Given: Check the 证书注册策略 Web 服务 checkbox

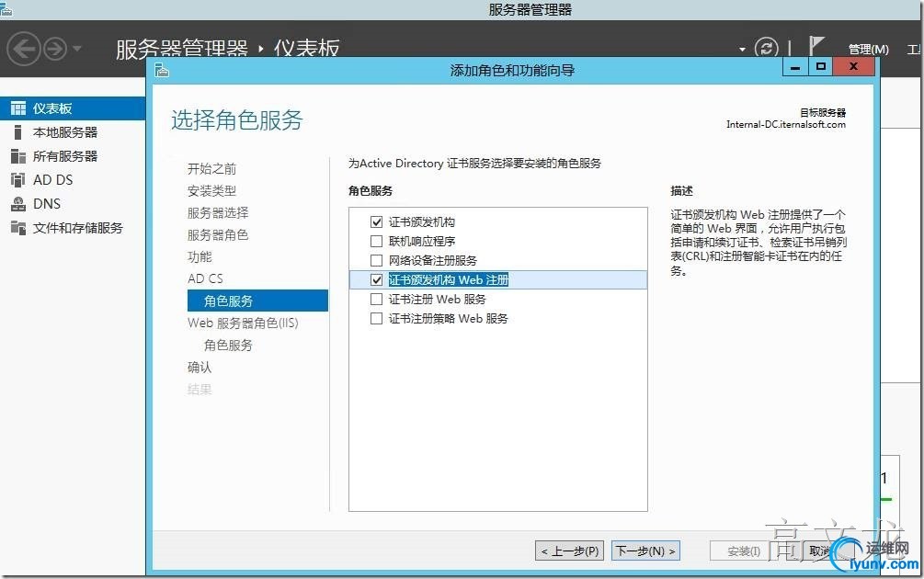Looking at the screenshot, I should (x=377, y=319).
